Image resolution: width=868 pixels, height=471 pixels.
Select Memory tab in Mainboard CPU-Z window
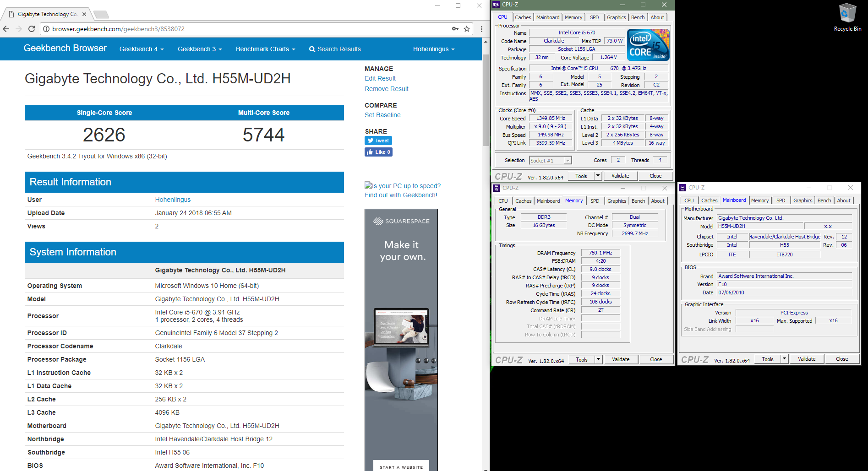coord(760,200)
